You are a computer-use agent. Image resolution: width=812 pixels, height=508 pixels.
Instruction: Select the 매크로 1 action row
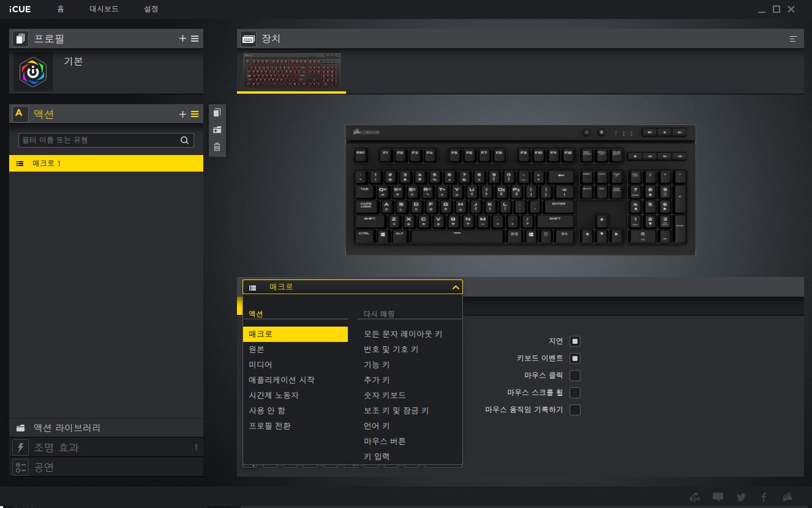pos(107,164)
